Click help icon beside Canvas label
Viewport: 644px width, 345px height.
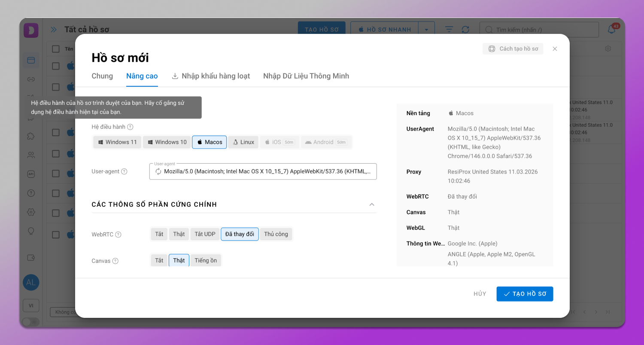(x=115, y=261)
